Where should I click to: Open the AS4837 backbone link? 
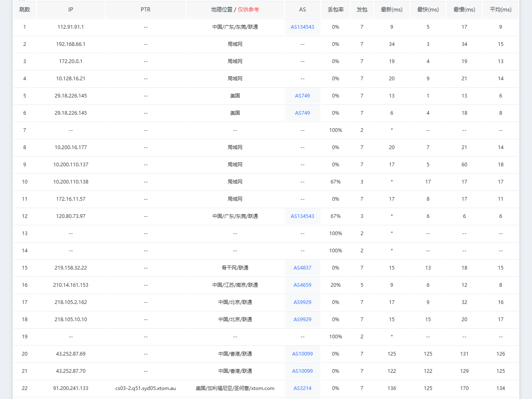tap(302, 268)
